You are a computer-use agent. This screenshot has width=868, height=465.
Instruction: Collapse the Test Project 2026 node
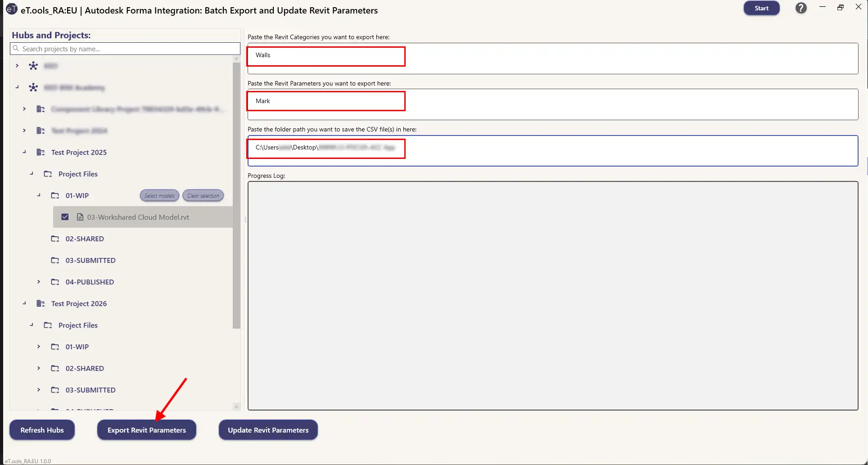click(24, 303)
